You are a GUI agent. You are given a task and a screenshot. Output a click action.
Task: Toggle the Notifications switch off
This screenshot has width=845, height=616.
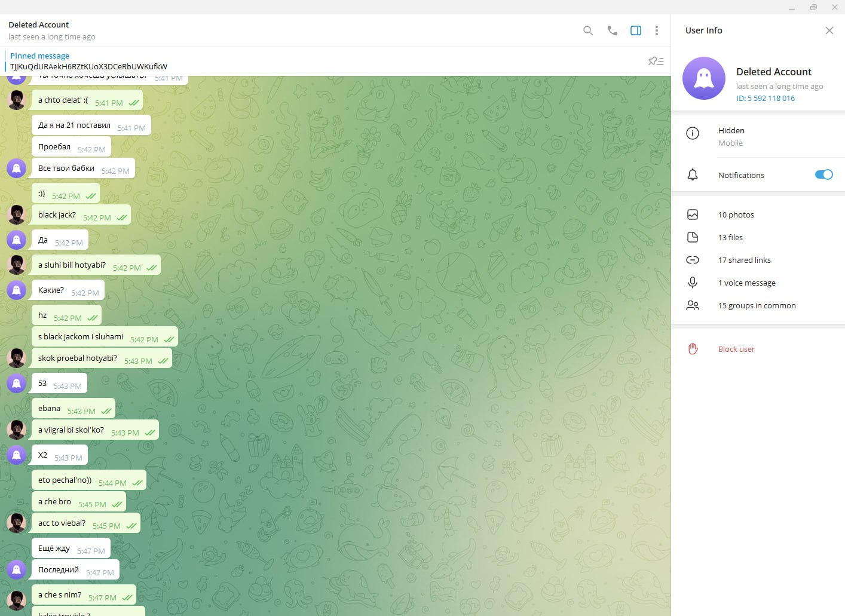823,174
